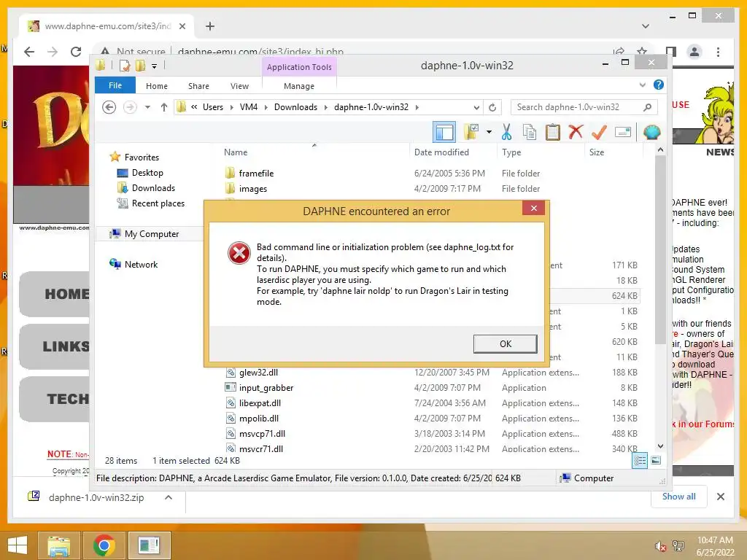Click VM4 in the address breadcrumb
This screenshot has width=747, height=560.
click(x=248, y=107)
